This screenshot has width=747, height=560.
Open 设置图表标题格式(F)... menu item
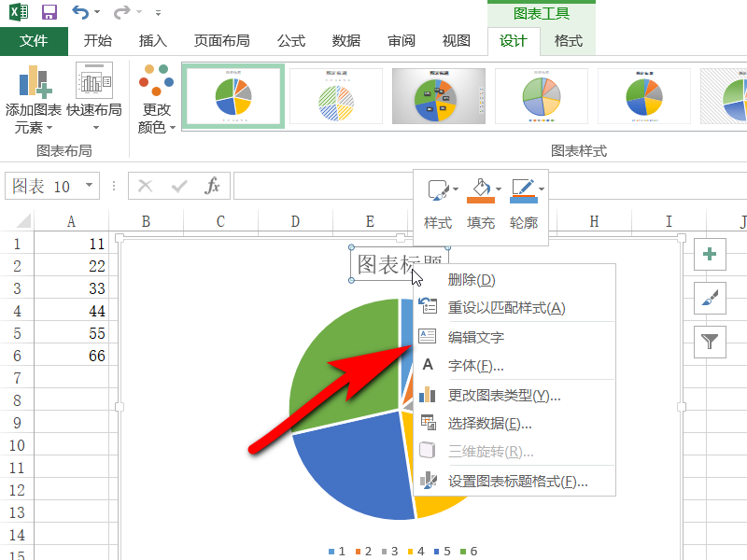514,482
